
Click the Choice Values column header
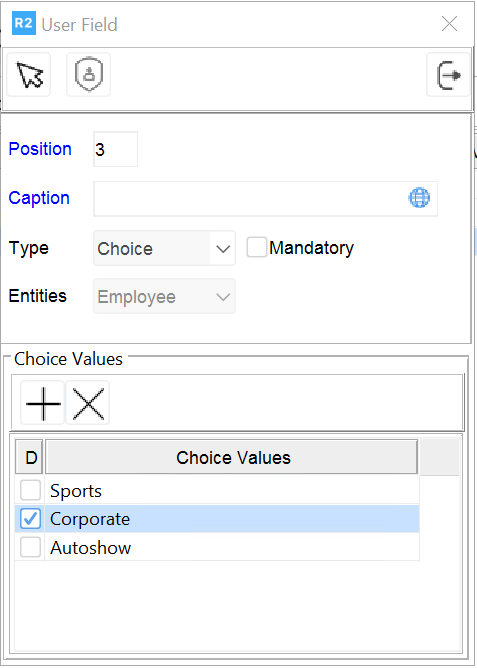click(231, 458)
